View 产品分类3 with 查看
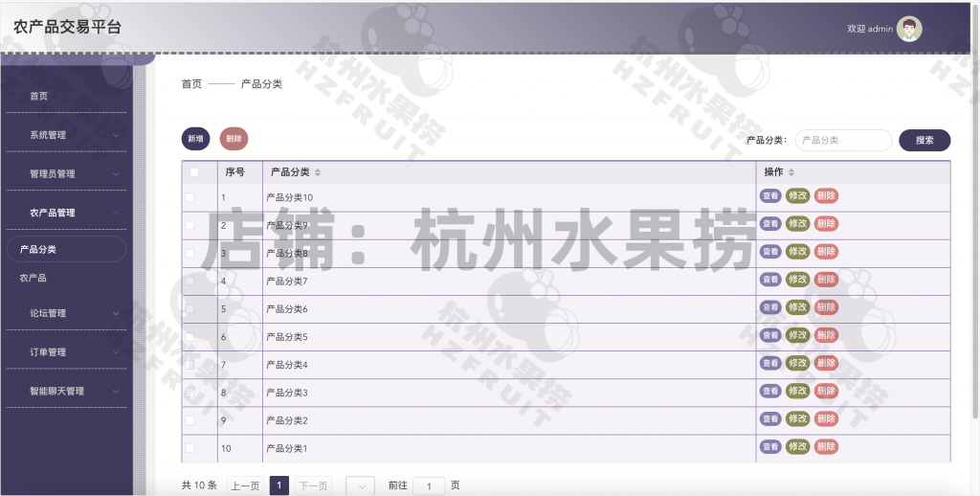The width and height of the screenshot is (980, 496). point(770,391)
